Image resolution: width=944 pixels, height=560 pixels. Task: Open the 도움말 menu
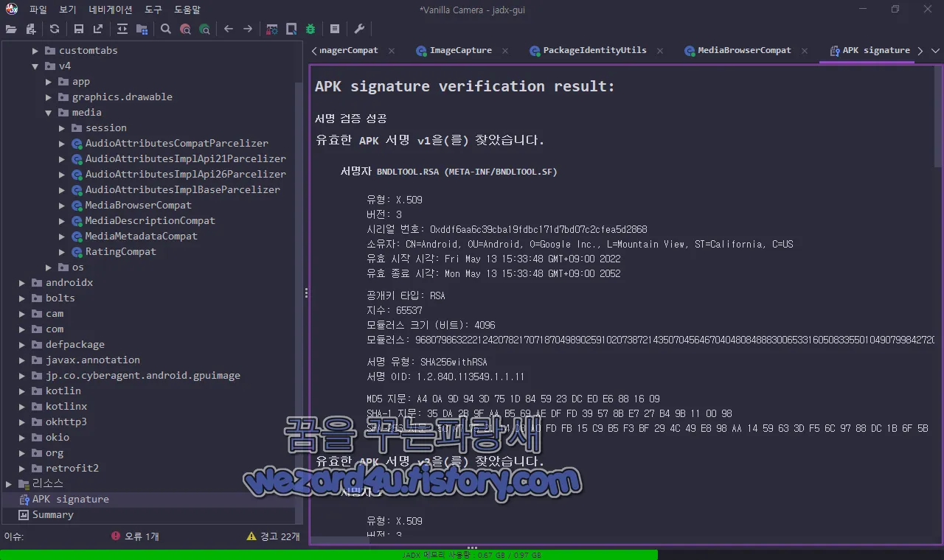pos(187,10)
